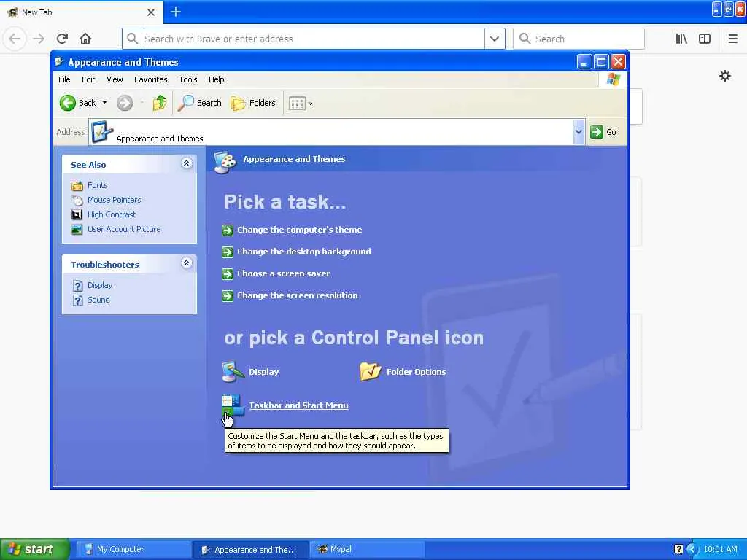Click the Appearance and Themes address field

tap(331, 132)
